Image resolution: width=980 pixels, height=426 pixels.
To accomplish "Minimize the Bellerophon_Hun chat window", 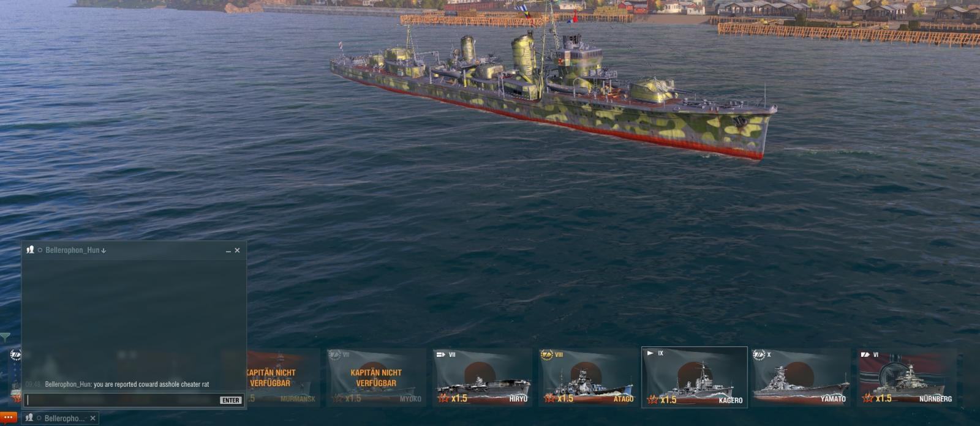I will (x=228, y=250).
